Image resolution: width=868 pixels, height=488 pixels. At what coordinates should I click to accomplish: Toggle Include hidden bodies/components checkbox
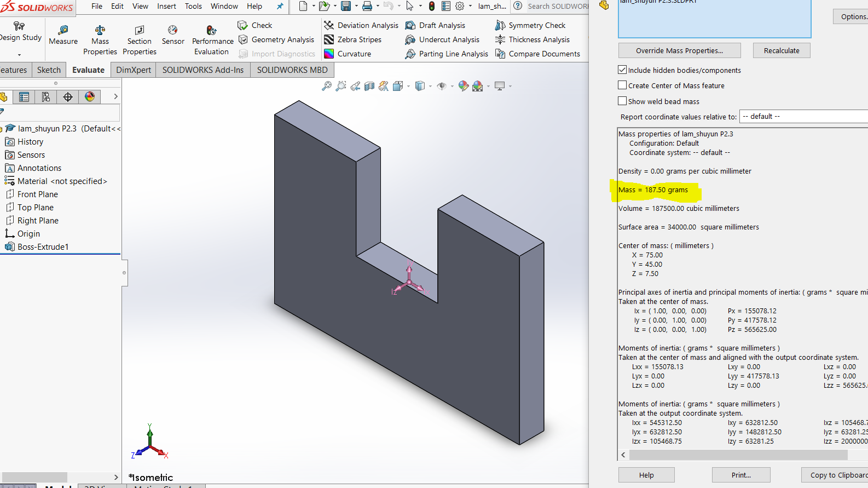pos(622,70)
